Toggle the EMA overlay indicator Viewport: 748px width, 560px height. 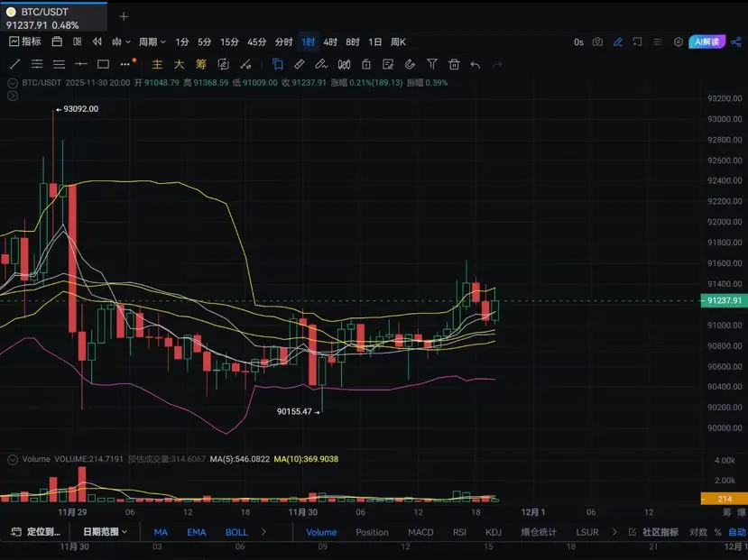(196, 532)
